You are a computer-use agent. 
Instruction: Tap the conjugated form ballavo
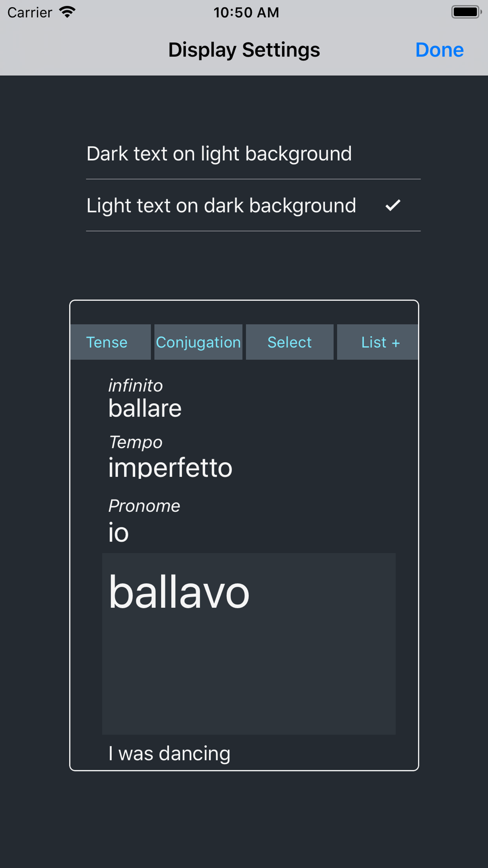(179, 592)
